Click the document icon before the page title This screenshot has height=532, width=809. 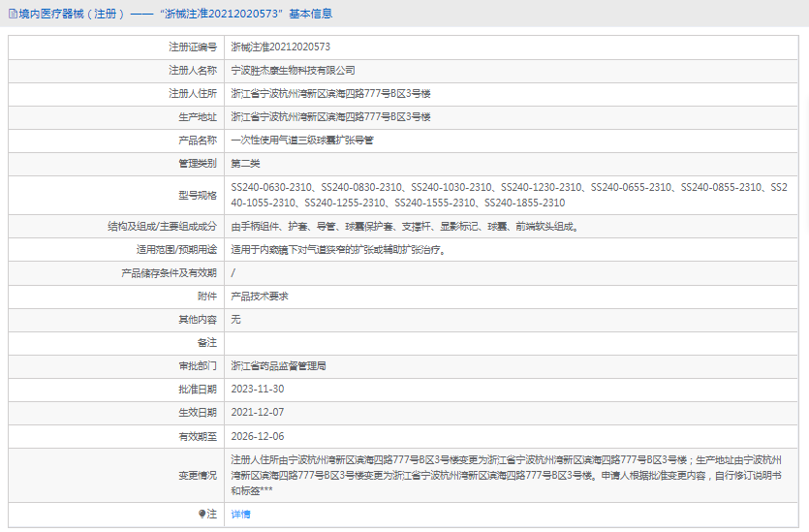[13, 14]
